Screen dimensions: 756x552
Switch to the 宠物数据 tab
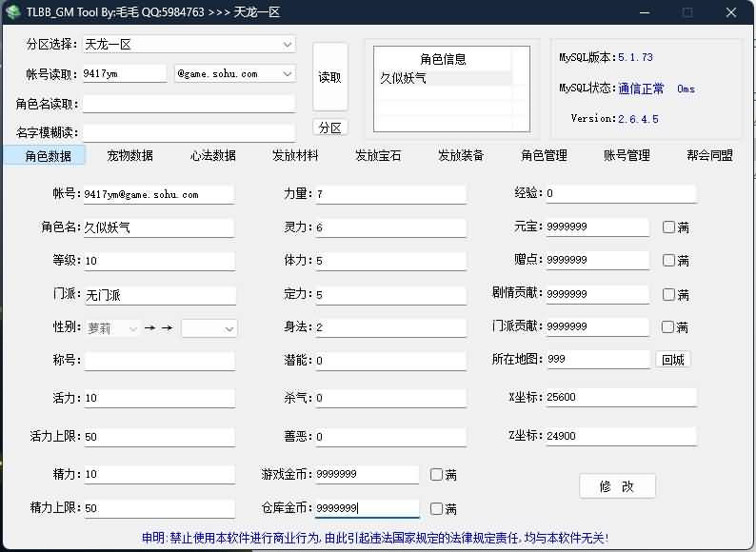pos(129,156)
